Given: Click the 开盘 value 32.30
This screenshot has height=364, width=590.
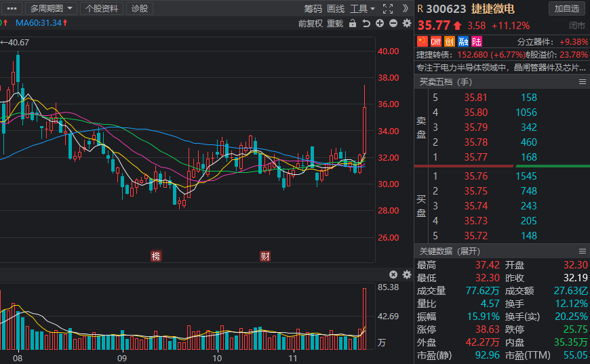Looking at the screenshot, I should pyautogui.click(x=575, y=265).
